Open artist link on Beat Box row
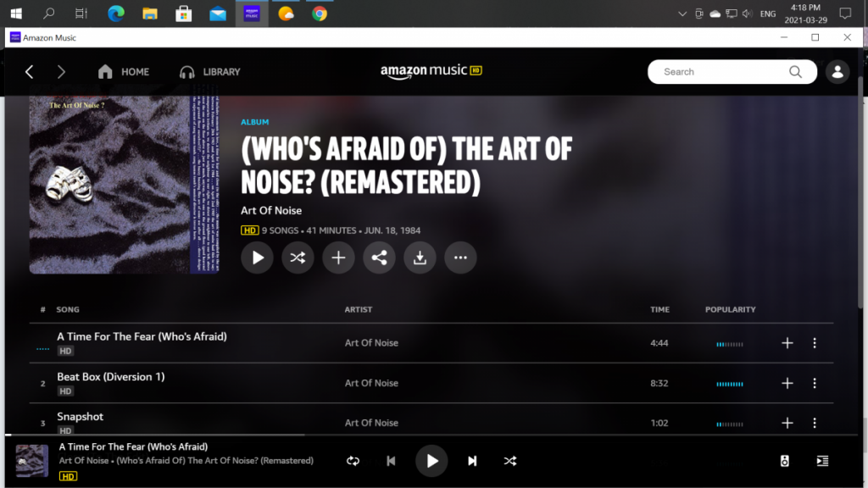Viewport: 868px width, 488px height. (371, 383)
